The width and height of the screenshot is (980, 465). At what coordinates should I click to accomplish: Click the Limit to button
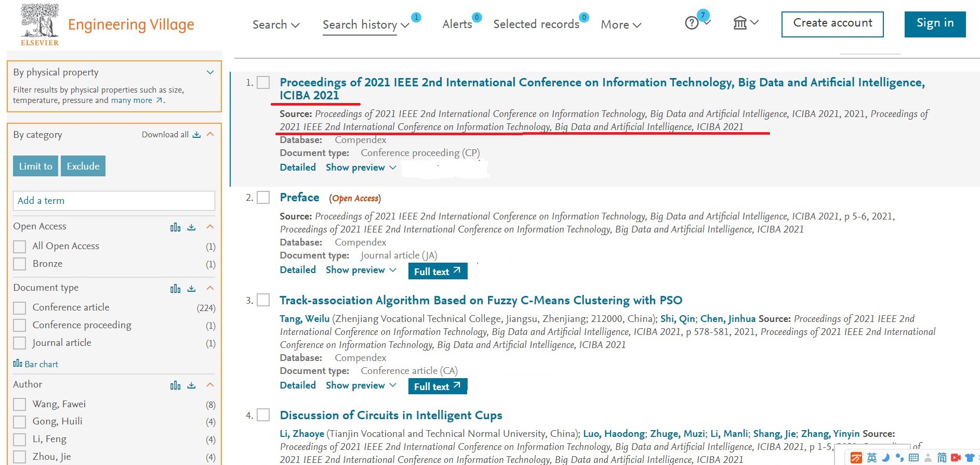pyautogui.click(x=35, y=166)
